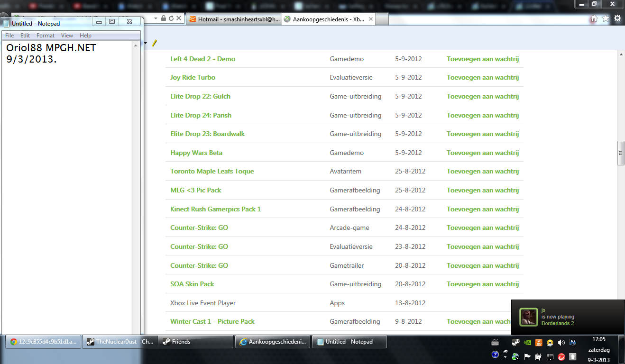Open the Toronto Maple Leafs Toque link
Viewport: 625px width, 364px height.
(x=212, y=171)
